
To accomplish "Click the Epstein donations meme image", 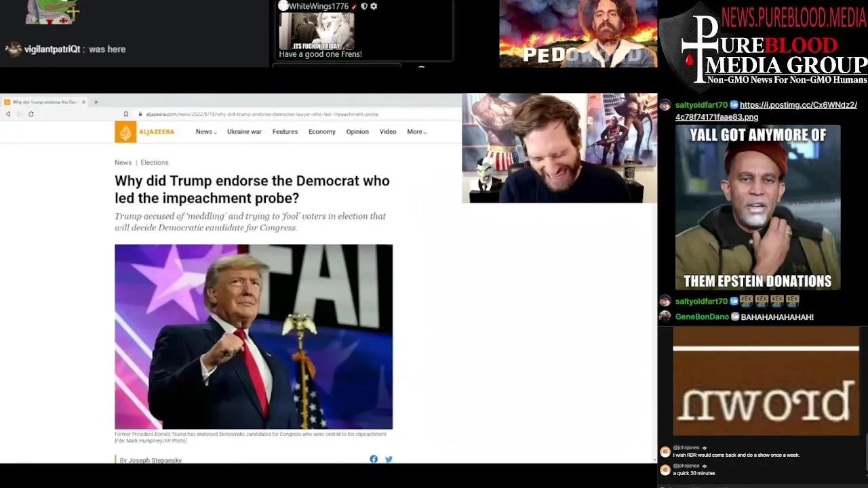I will click(x=757, y=208).
